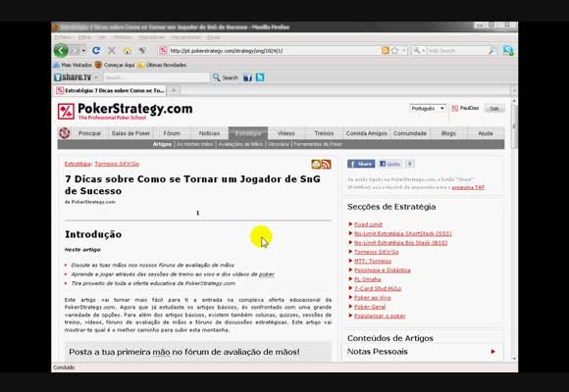Open the Ajuda nav tab

486,133
